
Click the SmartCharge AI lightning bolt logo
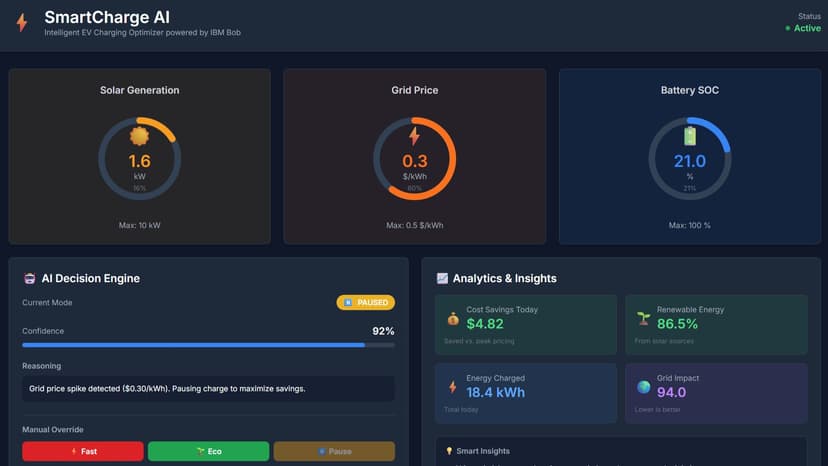(22, 23)
